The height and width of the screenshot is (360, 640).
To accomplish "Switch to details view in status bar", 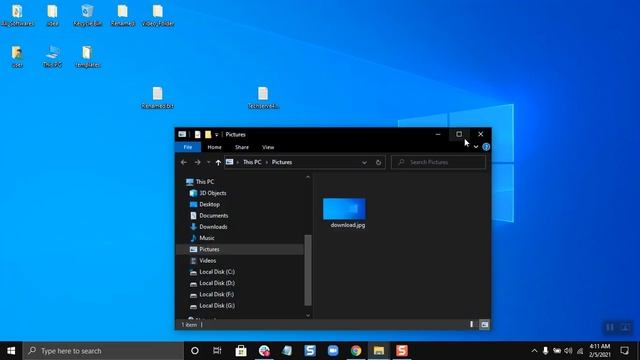I will pos(471,324).
